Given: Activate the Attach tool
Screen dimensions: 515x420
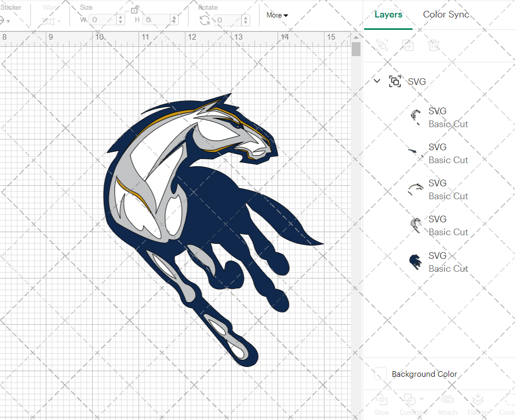Looking at the screenshot, I should click(447, 399).
